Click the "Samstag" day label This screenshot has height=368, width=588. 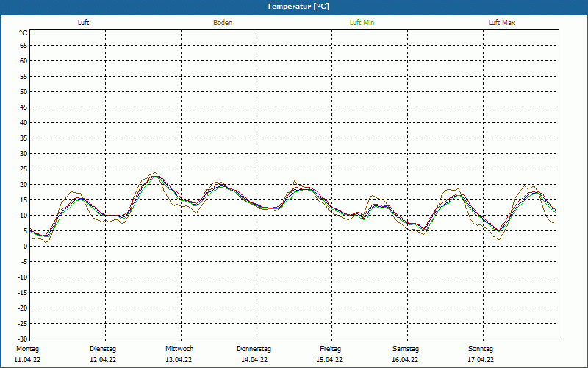[406, 349]
